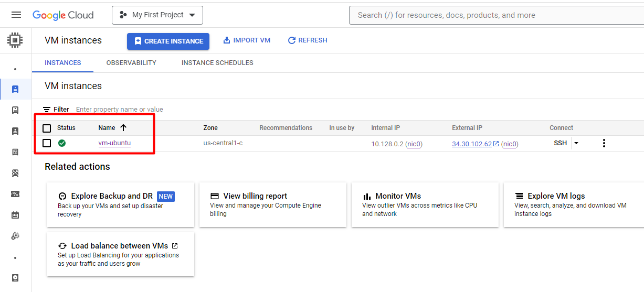Switch to the Instance Schedules tab
The width and height of the screenshot is (644, 292).
click(217, 63)
